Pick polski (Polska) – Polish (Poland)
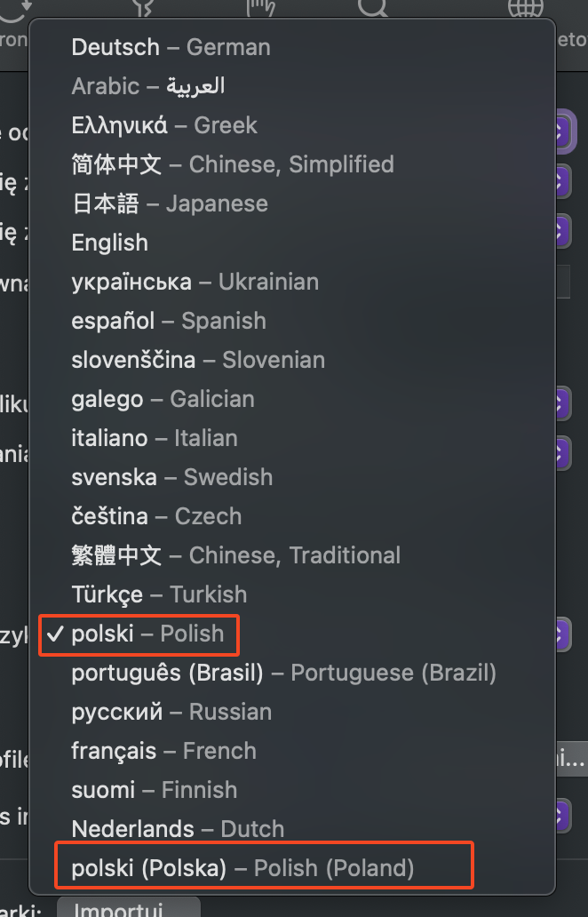Screen dimensions: 588x917 (242, 868)
